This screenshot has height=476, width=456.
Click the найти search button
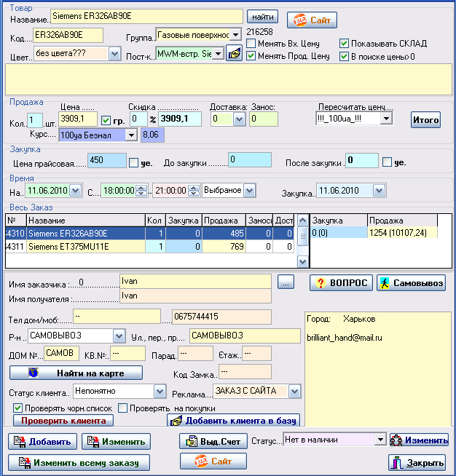click(x=263, y=16)
